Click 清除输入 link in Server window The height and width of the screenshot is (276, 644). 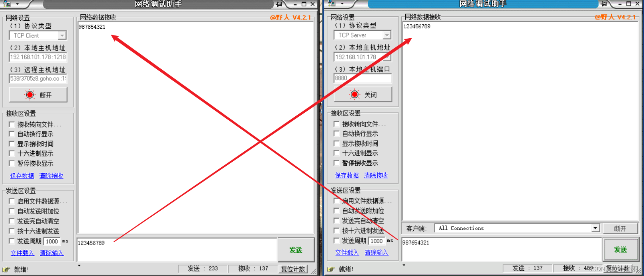[377, 253]
